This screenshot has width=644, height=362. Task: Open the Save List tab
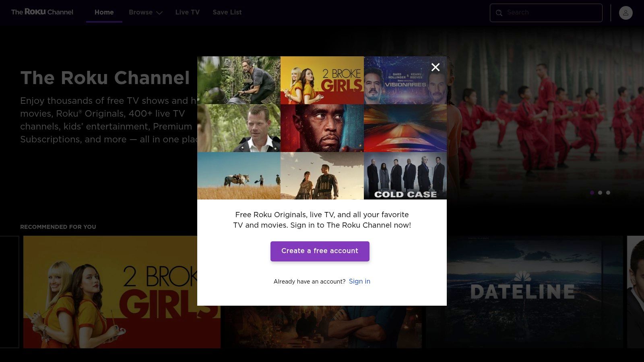pyautogui.click(x=227, y=12)
